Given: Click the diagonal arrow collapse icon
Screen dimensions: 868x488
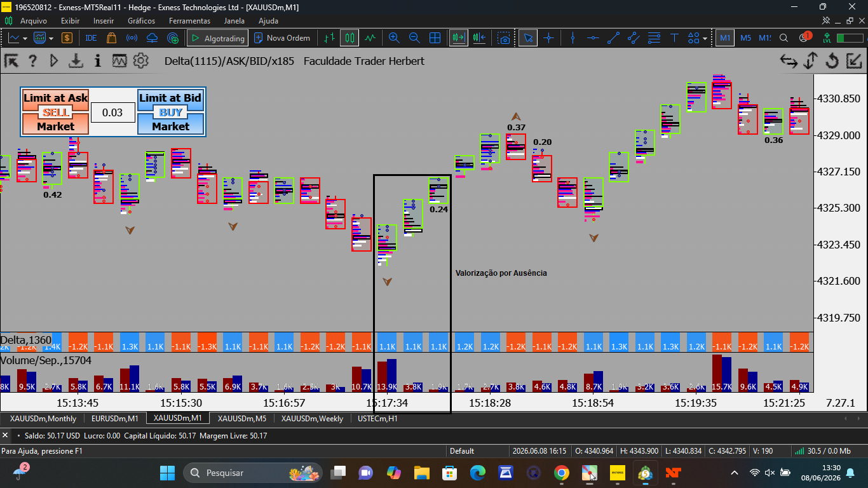Looking at the screenshot, I should pos(854,61).
